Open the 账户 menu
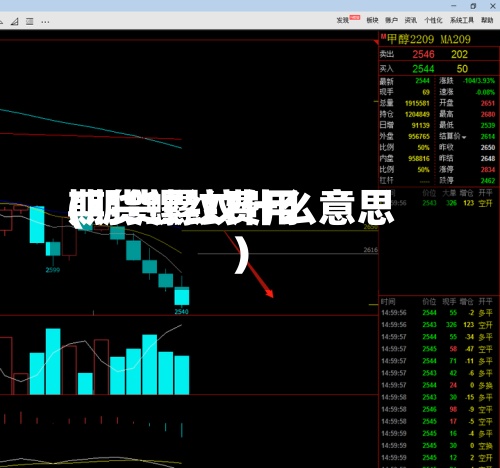Image resolution: width=500 pixels, height=468 pixels. click(x=391, y=21)
